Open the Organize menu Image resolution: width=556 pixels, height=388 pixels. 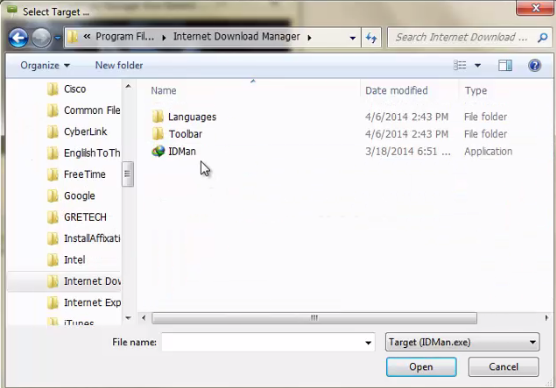(45, 65)
